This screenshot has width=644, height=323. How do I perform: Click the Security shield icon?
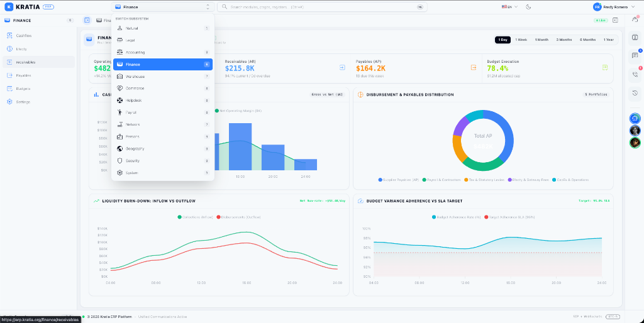click(x=119, y=161)
